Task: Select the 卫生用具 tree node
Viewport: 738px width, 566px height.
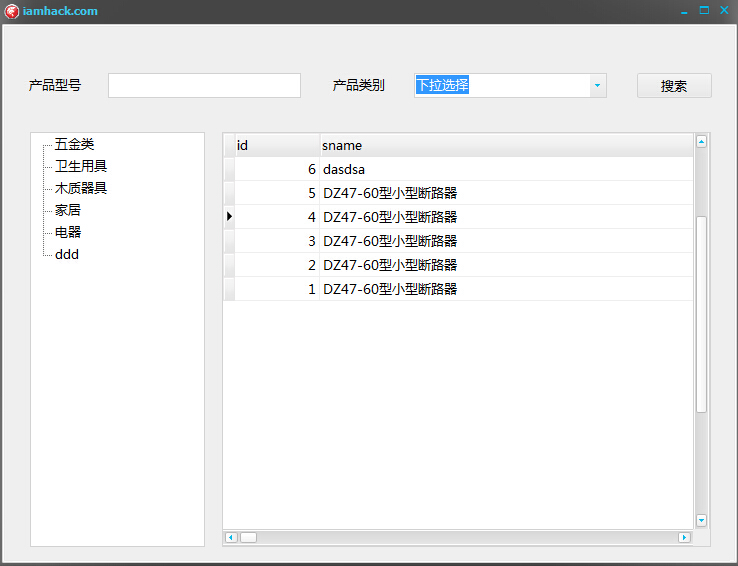Action: (x=81, y=166)
